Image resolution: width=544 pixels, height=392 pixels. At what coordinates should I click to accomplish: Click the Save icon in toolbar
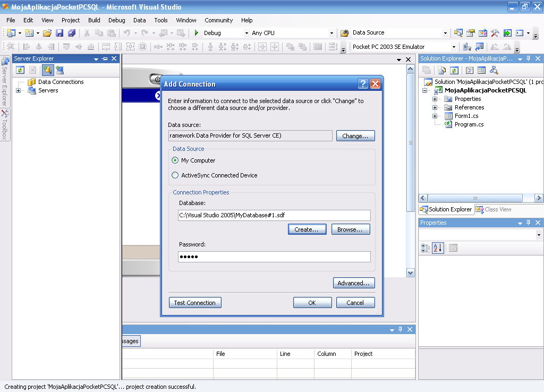click(x=59, y=33)
